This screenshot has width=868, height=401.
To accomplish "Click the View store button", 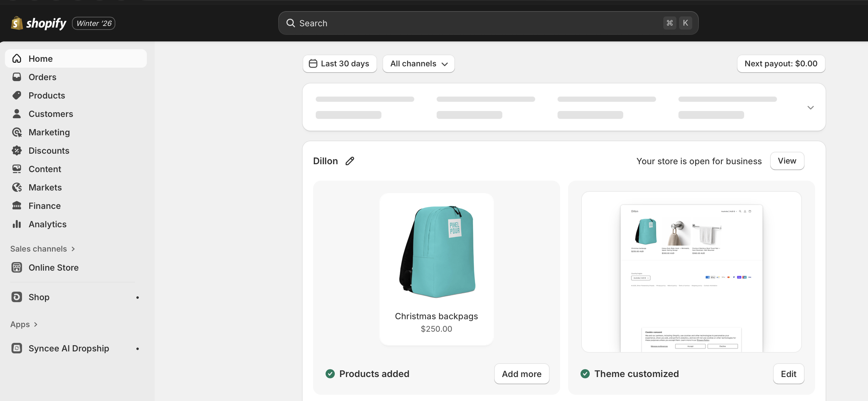I will click(x=787, y=161).
